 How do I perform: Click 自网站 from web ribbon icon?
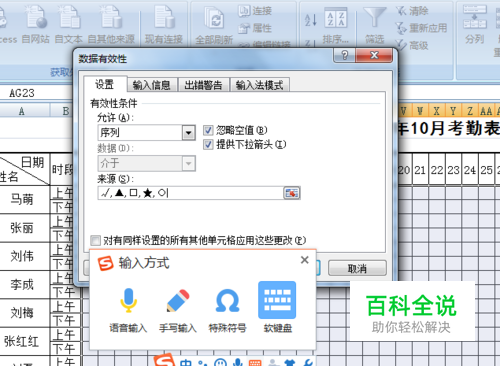(36, 25)
